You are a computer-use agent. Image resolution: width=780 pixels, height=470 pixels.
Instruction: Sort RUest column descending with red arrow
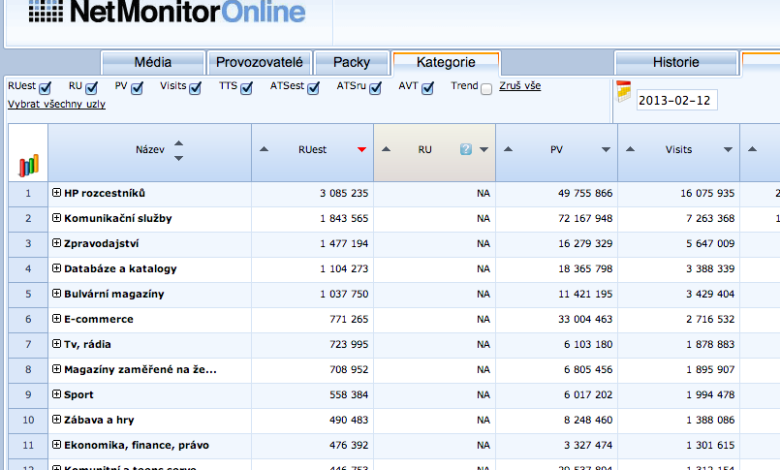coord(361,150)
